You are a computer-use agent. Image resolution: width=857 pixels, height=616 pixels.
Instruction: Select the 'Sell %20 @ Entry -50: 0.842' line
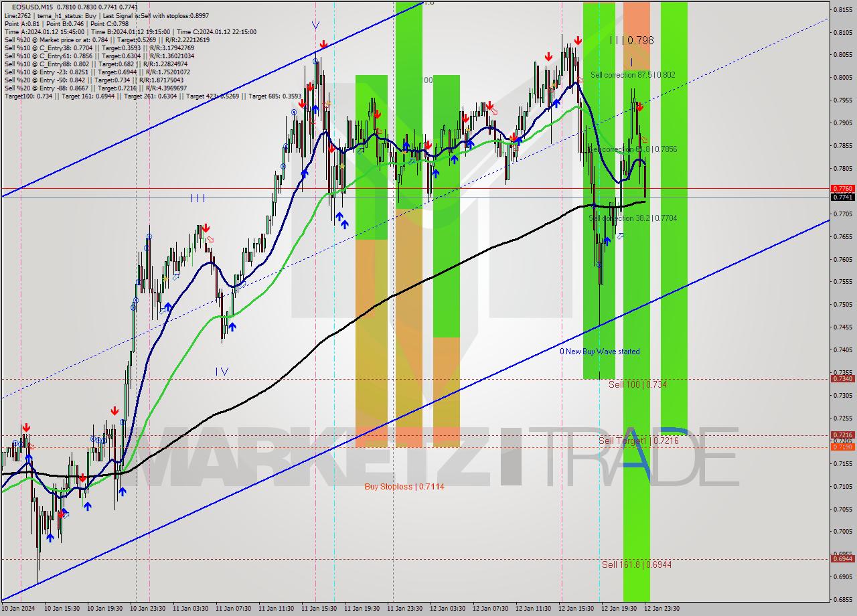93,80
